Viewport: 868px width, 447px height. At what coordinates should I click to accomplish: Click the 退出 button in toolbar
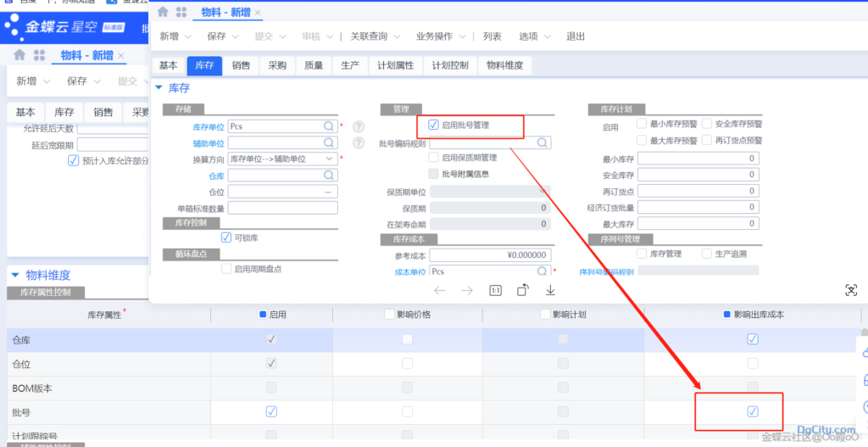[576, 37]
